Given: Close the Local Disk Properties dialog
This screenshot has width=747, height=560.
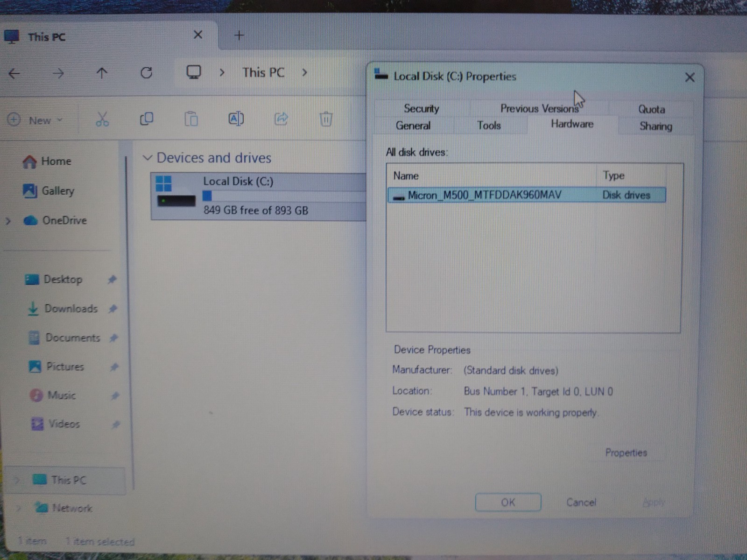Looking at the screenshot, I should tap(690, 77).
